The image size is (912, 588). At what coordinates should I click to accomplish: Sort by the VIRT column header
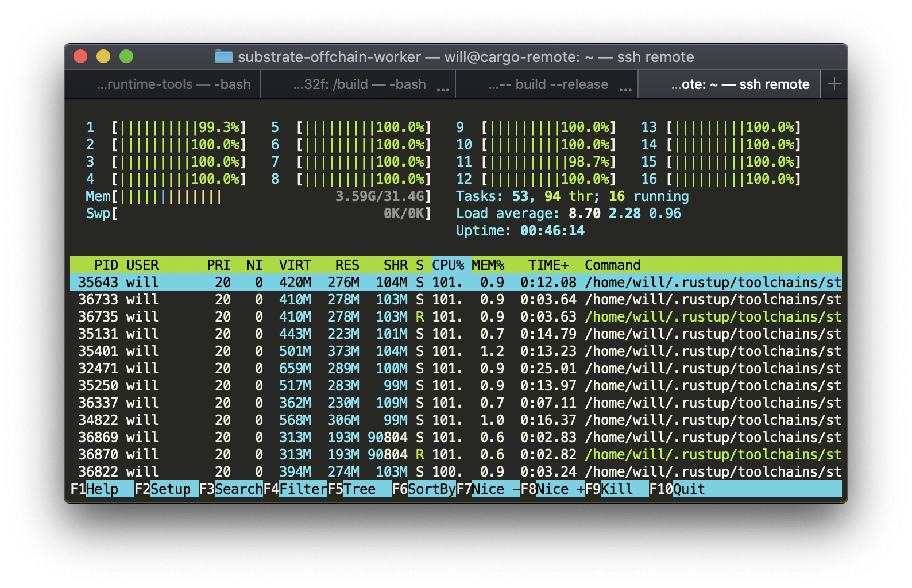(295, 265)
